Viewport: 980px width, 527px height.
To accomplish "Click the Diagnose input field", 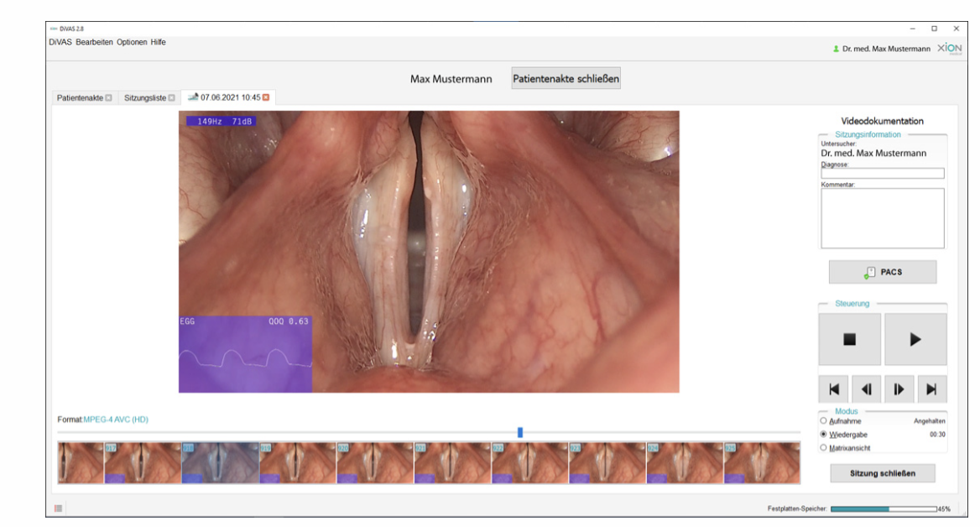I will point(883,174).
